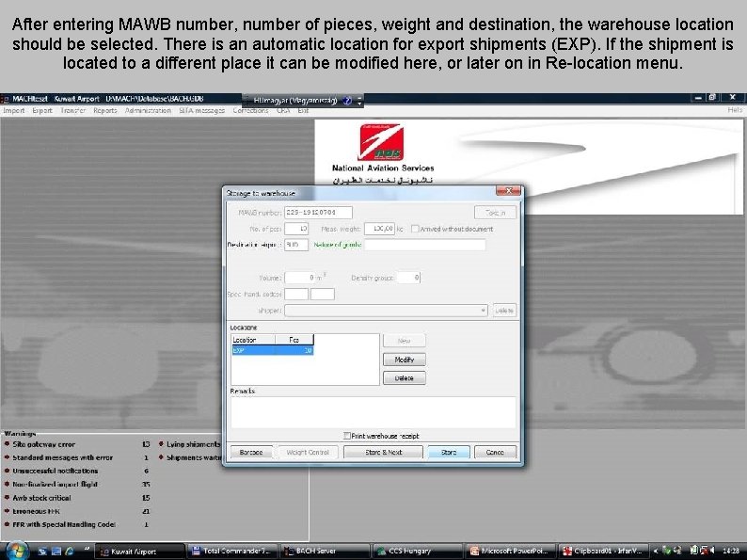Click Lying shipments warning
Viewport: 747px width, 560px height.
tap(194, 444)
